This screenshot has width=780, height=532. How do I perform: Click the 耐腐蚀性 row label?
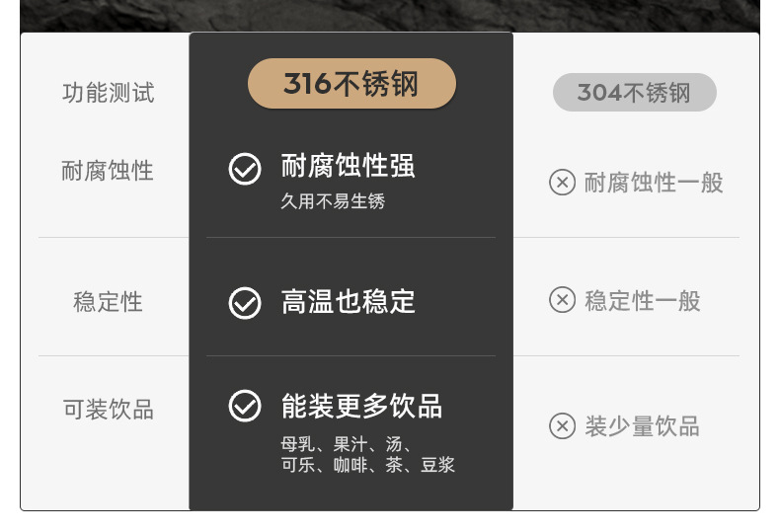108,171
